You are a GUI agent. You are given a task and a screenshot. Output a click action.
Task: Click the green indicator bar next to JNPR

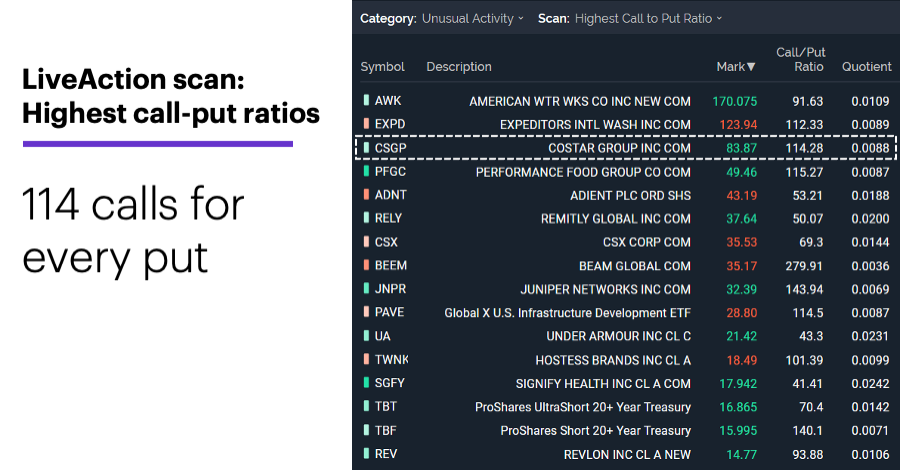[x=366, y=289]
